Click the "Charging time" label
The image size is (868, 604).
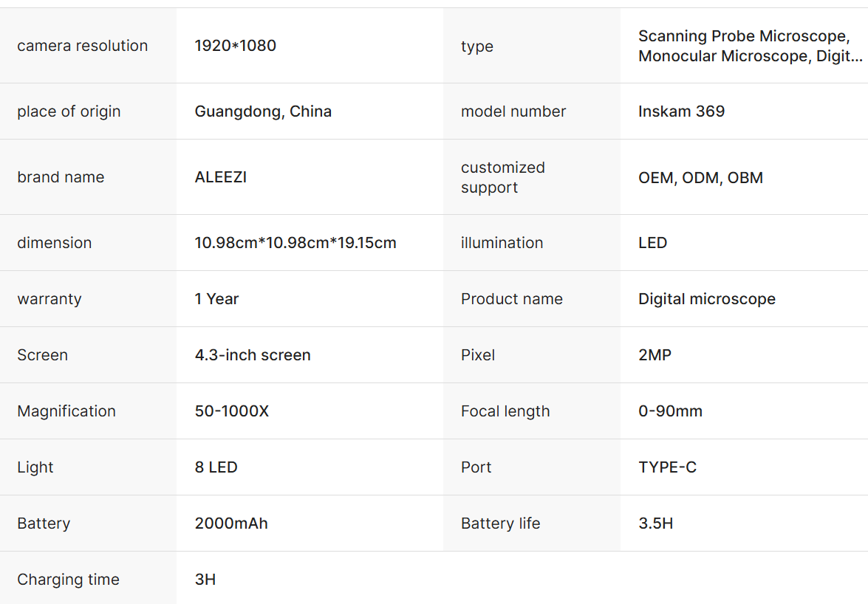pos(69,580)
